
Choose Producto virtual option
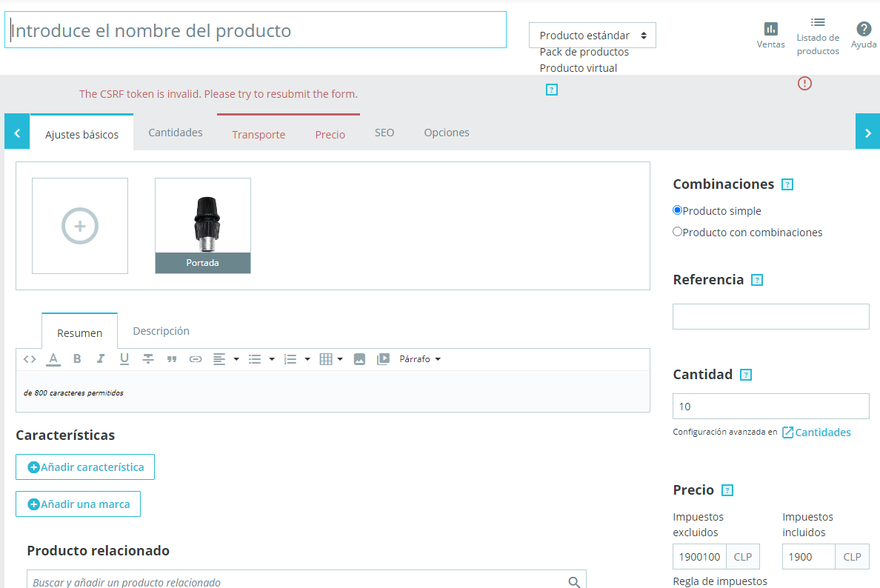coord(578,68)
